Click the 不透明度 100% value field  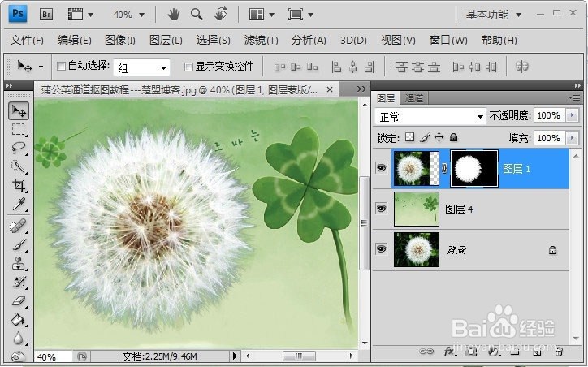(549, 115)
